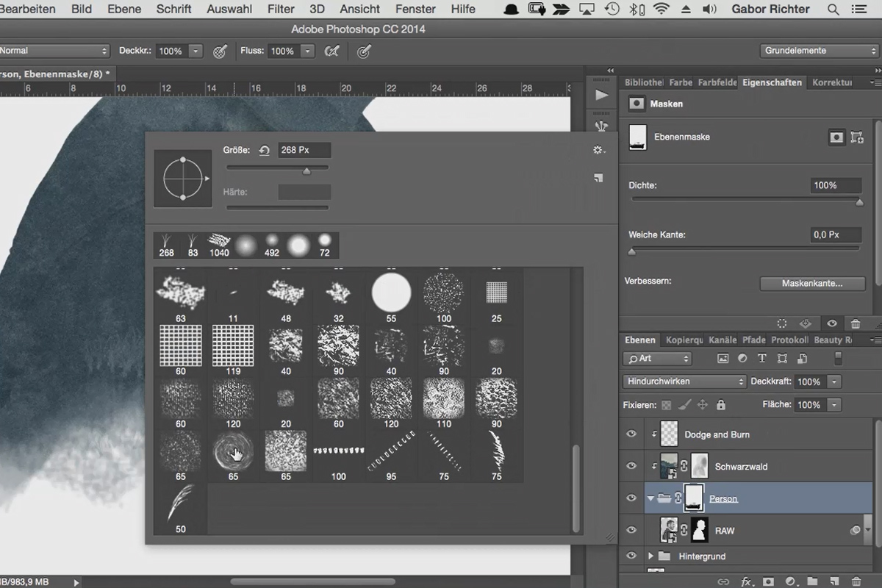
Task: Open the Hindurchwirken blend mode dropdown
Action: (684, 381)
